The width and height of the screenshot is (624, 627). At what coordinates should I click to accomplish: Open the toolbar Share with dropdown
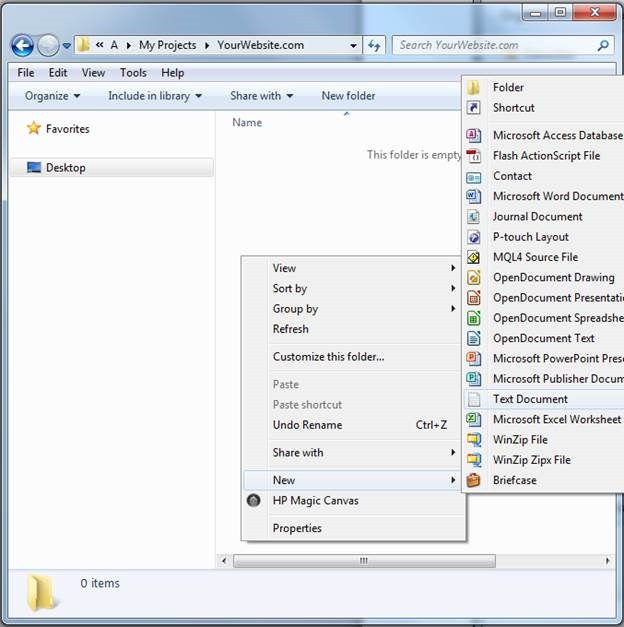click(x=262, y=96)
